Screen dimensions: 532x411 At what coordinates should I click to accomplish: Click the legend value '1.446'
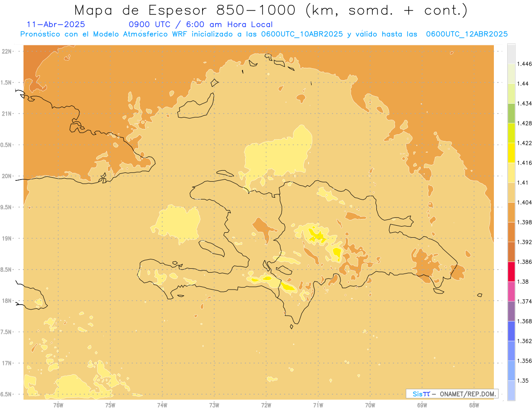(x=524, y=64)
